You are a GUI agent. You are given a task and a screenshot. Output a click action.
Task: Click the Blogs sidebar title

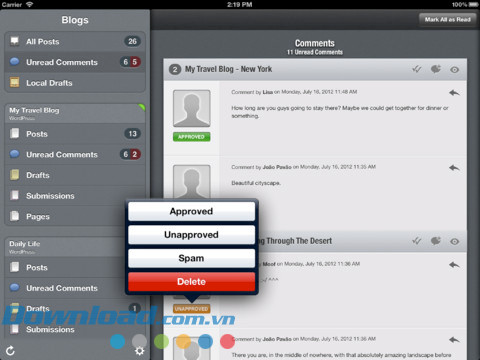(75, 20)
